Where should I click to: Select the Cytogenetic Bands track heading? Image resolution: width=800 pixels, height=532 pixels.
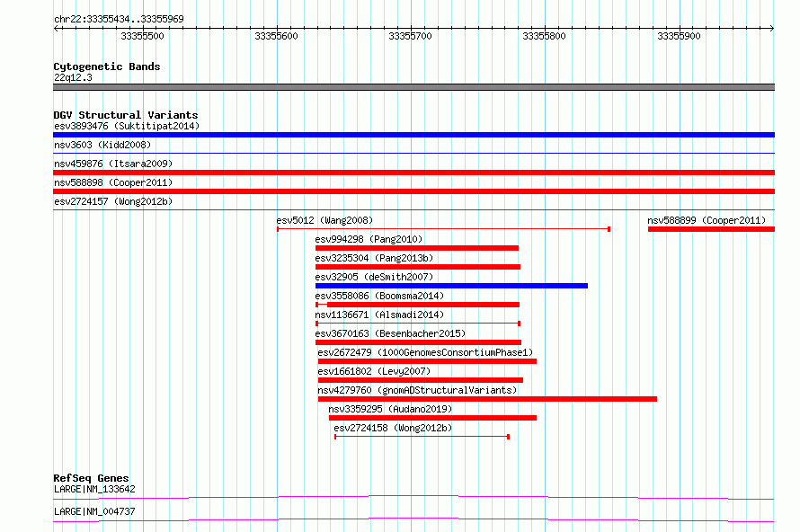point(107,66)
